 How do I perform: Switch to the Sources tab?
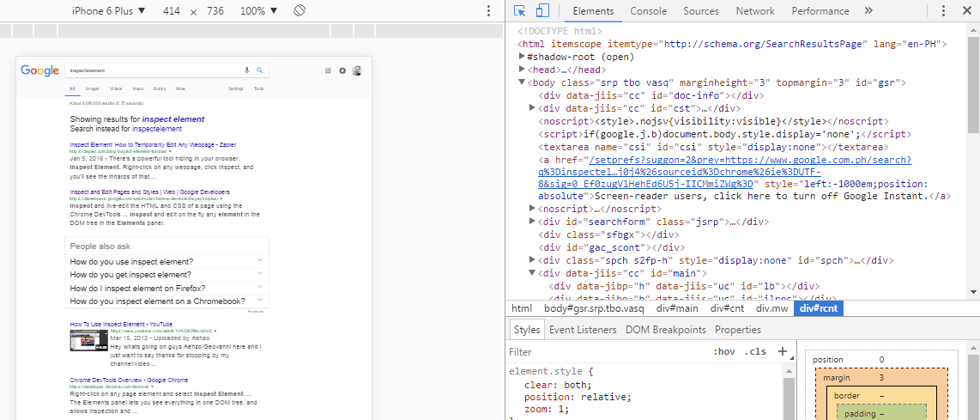click(x=700, y=10)
